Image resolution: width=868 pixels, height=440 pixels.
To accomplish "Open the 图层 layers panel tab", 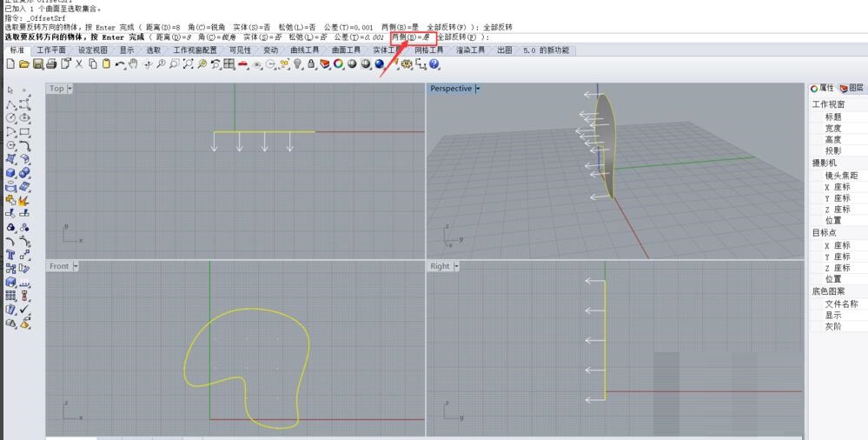I will click(851, 88).
